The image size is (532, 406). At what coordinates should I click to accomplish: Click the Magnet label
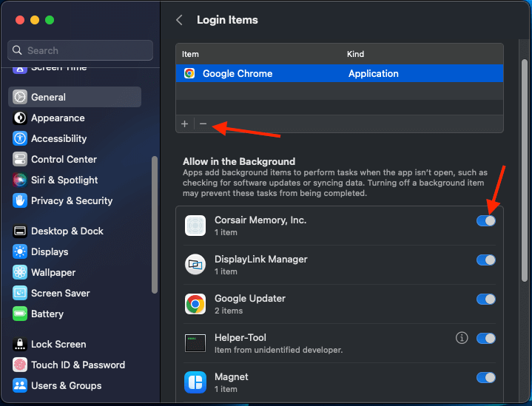click(232, 377)
